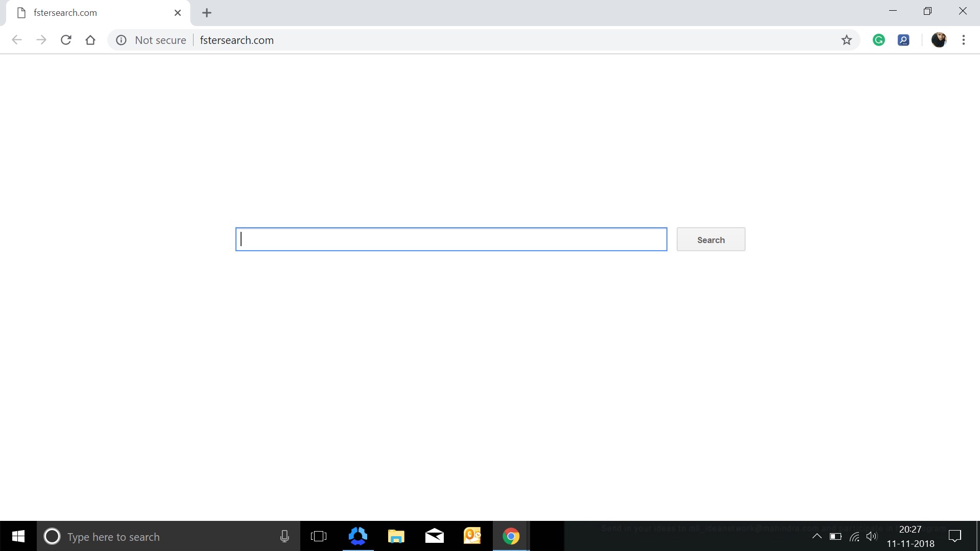980x551 pixels.
Task: Toggle the Wi-Fi network indicator
Action: (854, 536)
